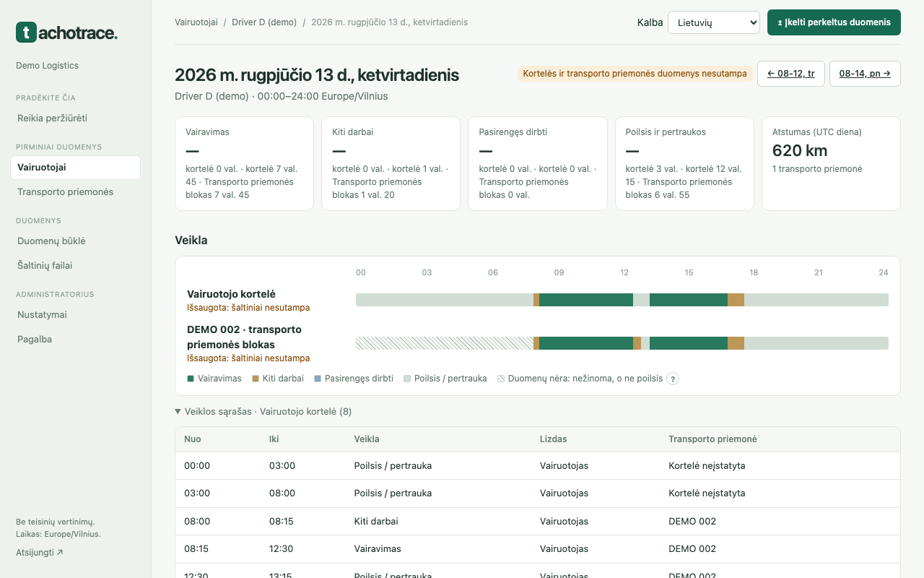Select Vairuotojai in the sidebar menu
Image resolution: width=924 pixels, height=578 pixels.
75,167
